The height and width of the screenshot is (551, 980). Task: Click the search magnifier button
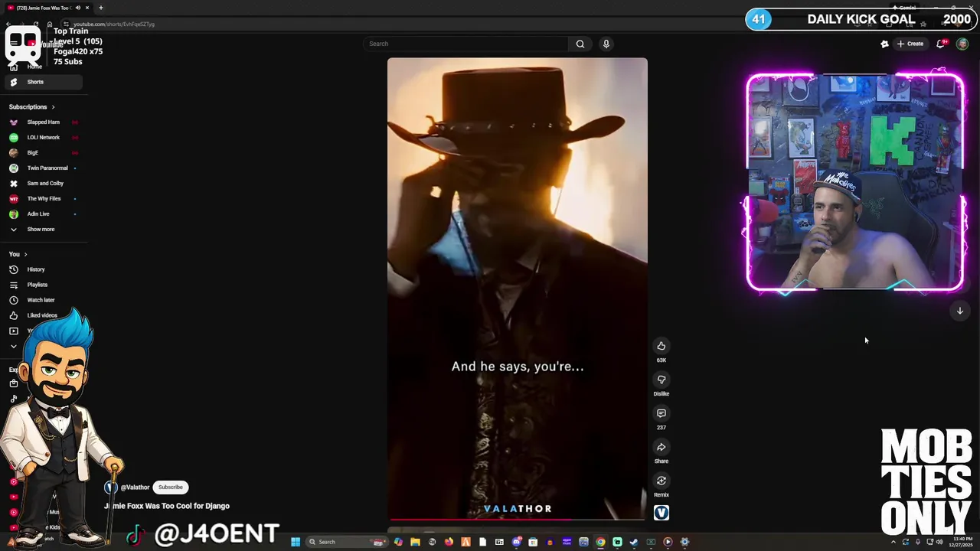click(580, 44)
